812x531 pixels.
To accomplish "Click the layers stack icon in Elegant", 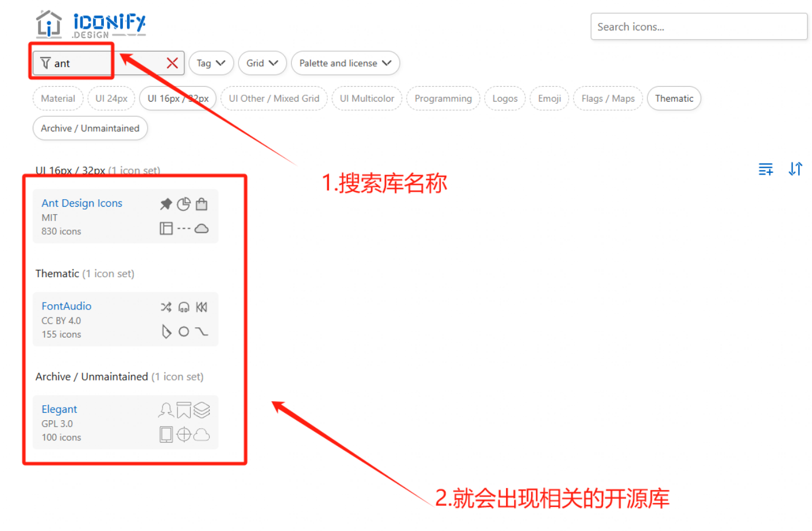I will (202, 410).
